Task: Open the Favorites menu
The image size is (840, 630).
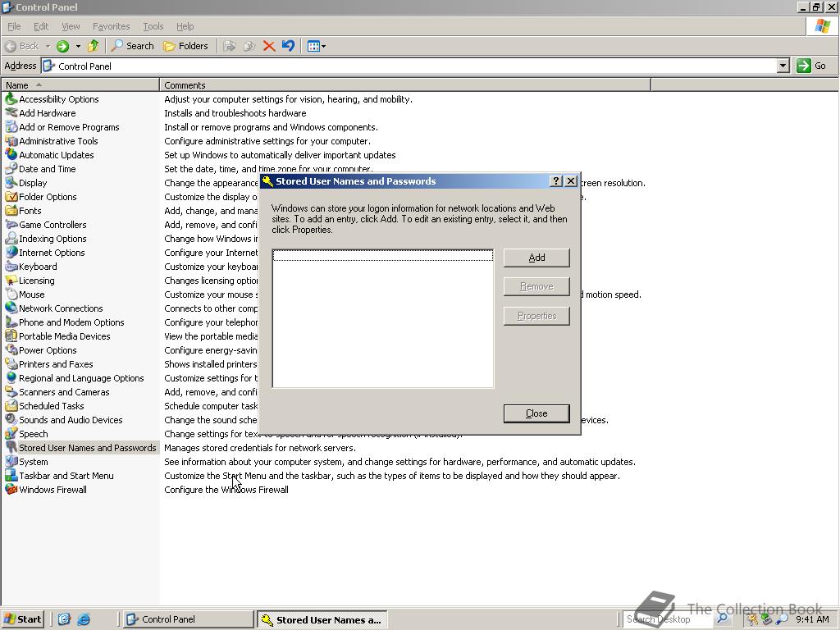Action: [111, 26]
